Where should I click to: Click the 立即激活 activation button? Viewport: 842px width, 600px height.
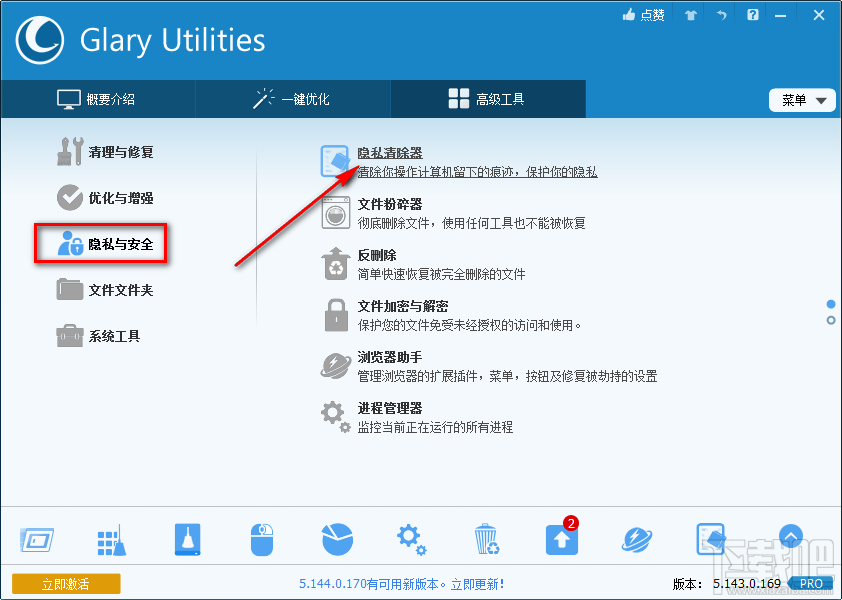coord(65,583)
